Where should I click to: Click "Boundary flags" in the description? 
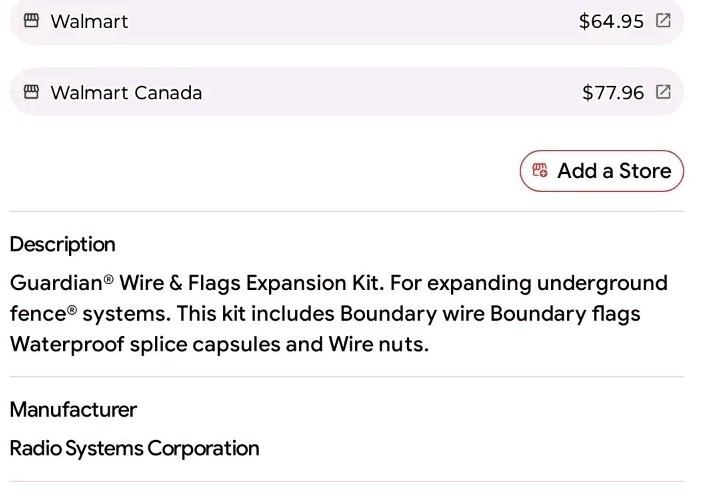click(x=578, y=314)
